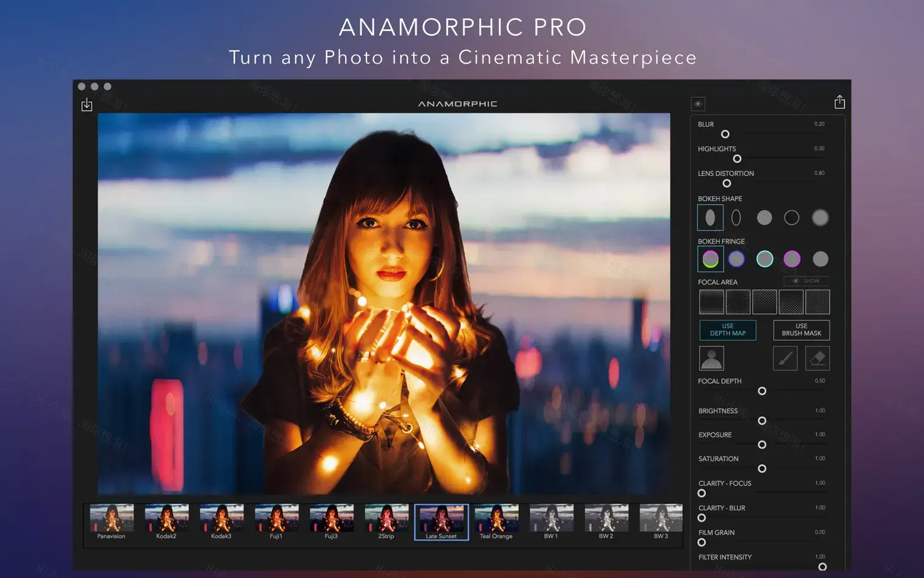Viewport: 924px width, 578px height.
Task: Click the export share icon
Action: coord(839,102)
